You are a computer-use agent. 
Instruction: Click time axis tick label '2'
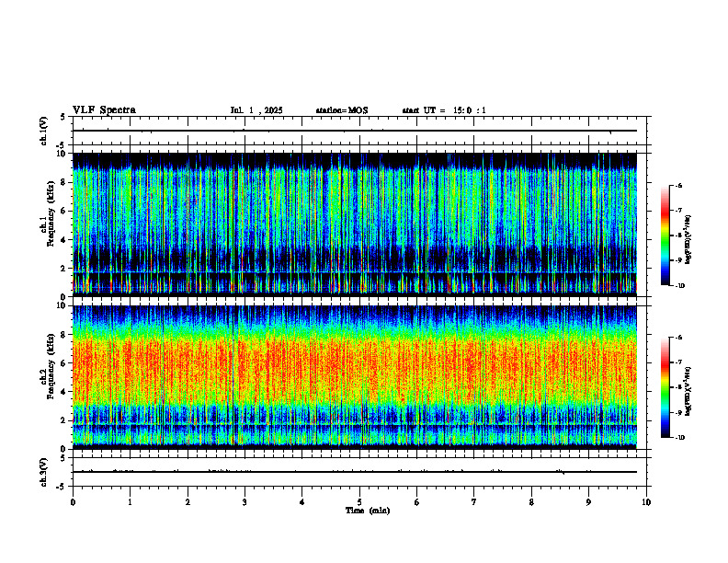pyautogui.click(x=188, y=502)
